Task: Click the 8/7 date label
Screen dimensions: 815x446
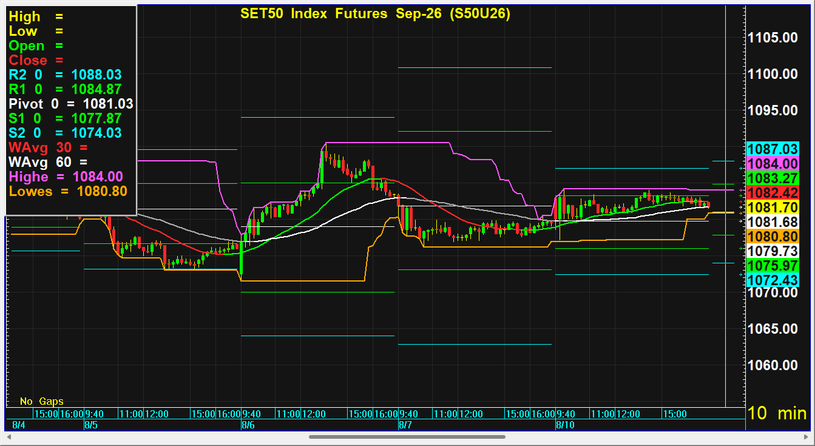Action: [x=405, y=425]
